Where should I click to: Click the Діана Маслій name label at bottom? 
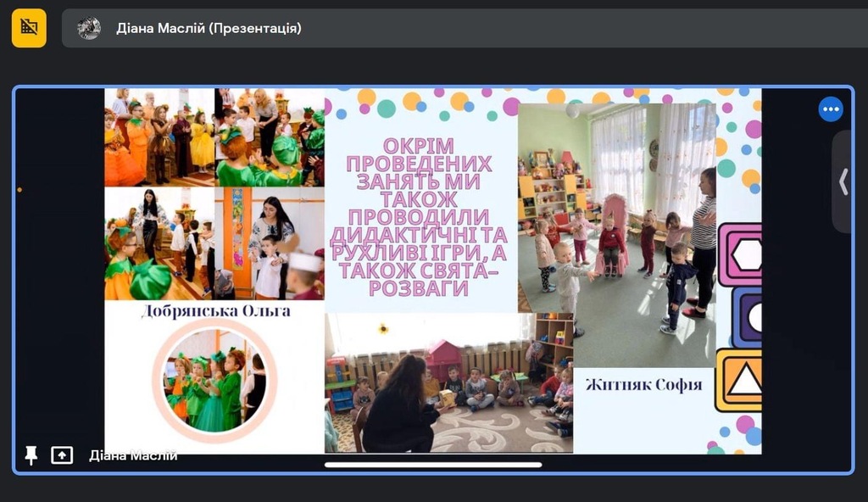(133, 455)
